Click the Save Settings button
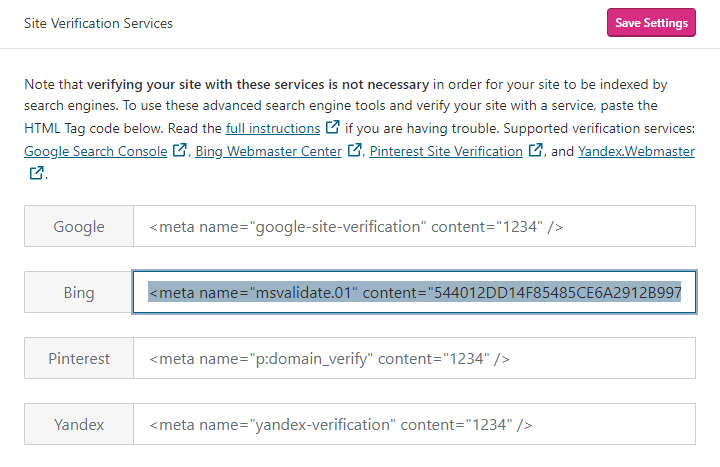The image size is (720, 467). coord(651,23)
